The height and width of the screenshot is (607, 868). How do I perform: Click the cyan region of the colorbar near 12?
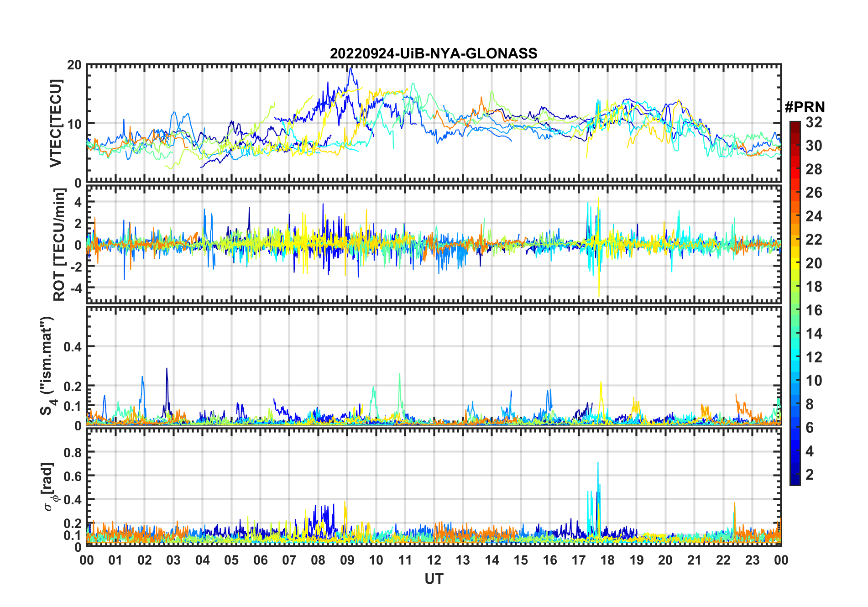coord(795,357)
